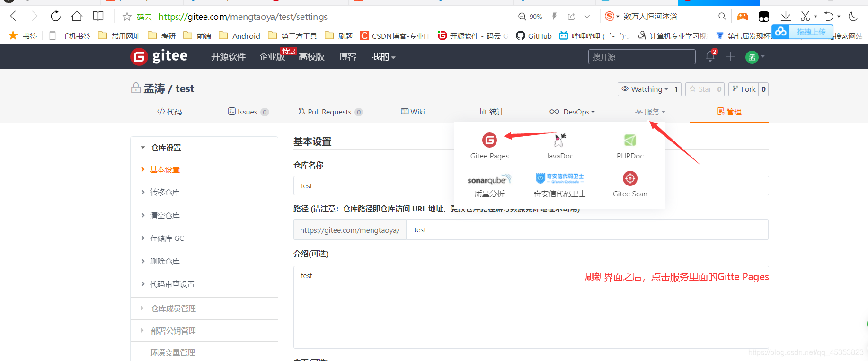Screen dimensions: 868x361
Task: Open the PHPDoc service icon
Action: click(x=630, y=140)
